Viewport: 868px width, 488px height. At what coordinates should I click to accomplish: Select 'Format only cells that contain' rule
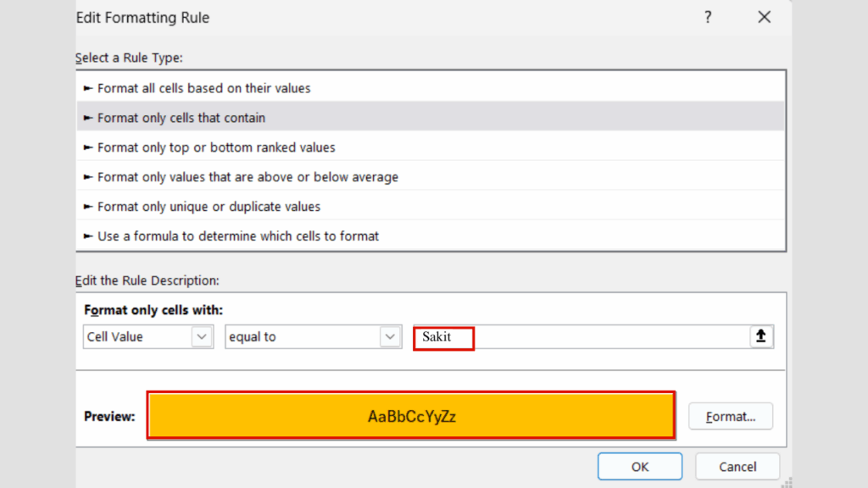pos(181,118)
